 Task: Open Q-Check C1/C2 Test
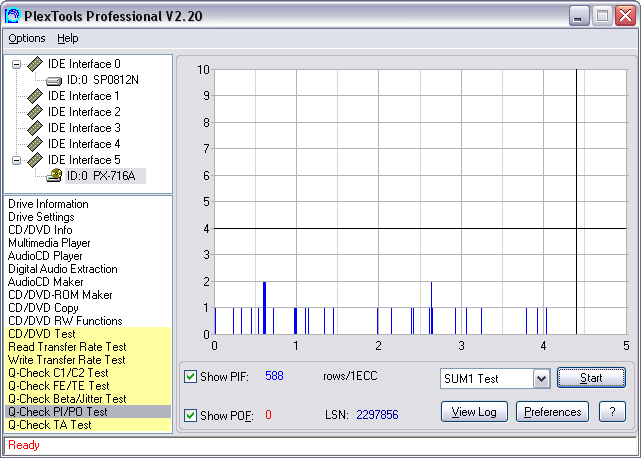[88, 373]
